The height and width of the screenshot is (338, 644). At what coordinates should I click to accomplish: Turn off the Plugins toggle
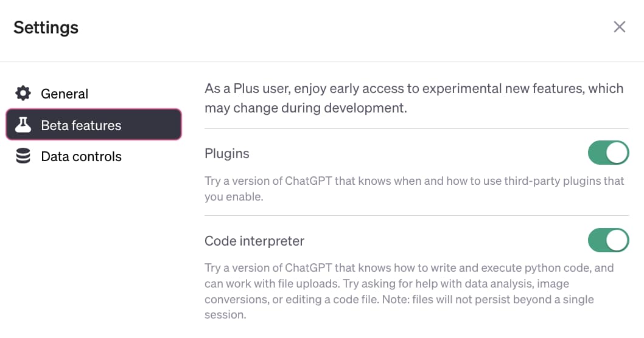click(607, 153)
